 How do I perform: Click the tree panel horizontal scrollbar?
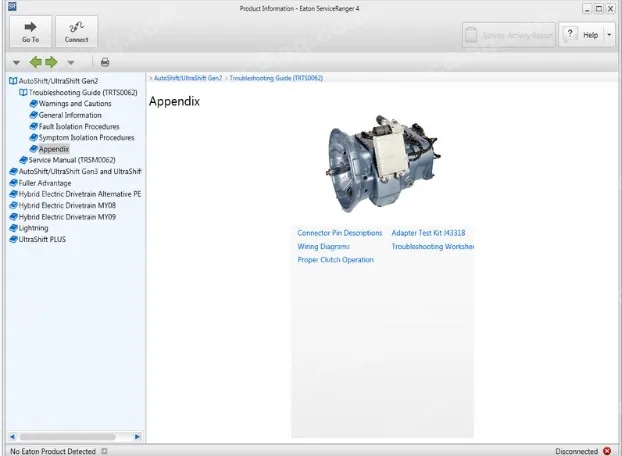coord(70,437)
